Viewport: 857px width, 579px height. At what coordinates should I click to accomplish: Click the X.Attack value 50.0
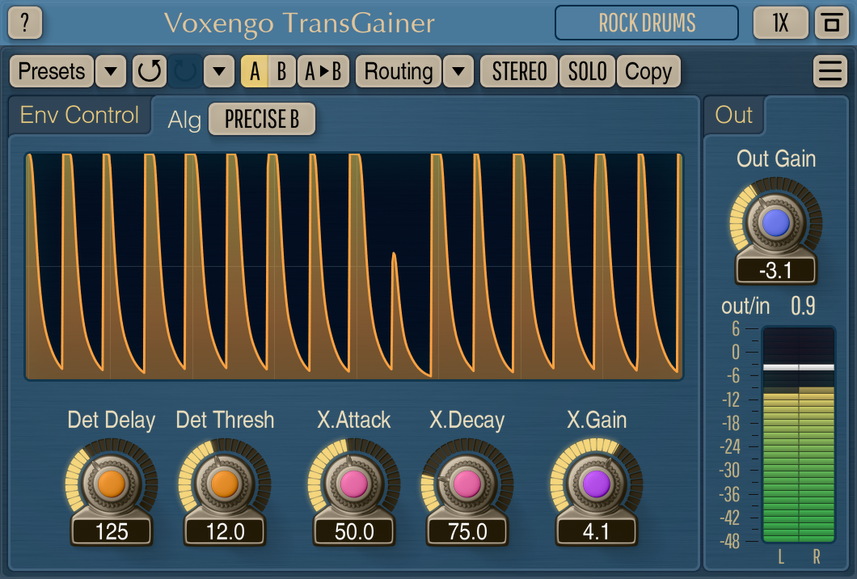354,531
